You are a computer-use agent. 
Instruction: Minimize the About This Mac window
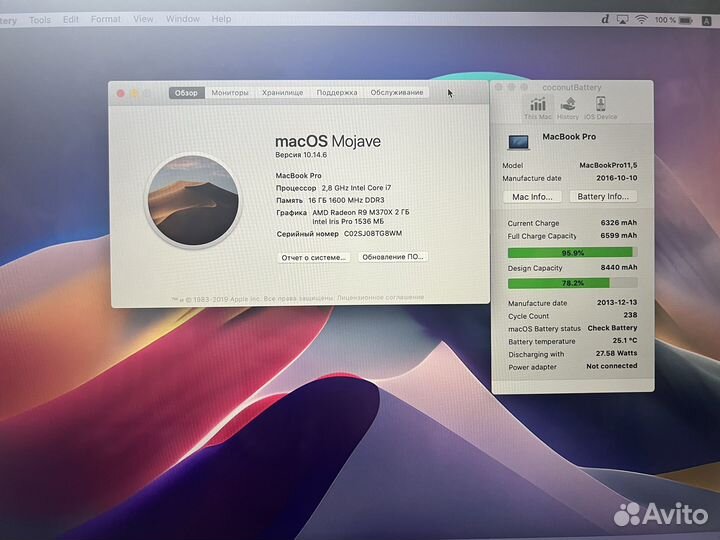(135, 94)
